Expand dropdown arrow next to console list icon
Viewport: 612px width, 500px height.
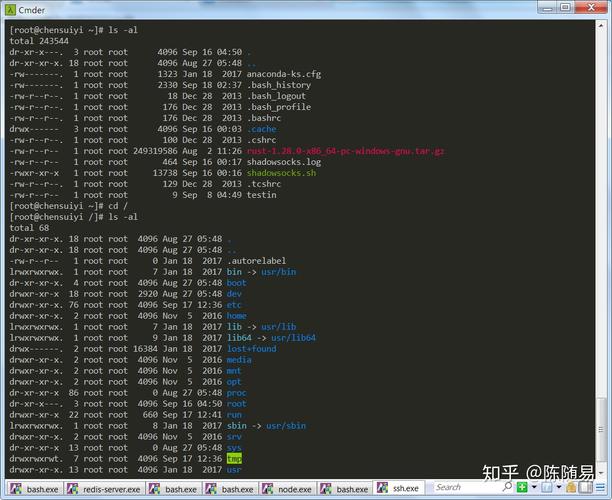(559, 487)
